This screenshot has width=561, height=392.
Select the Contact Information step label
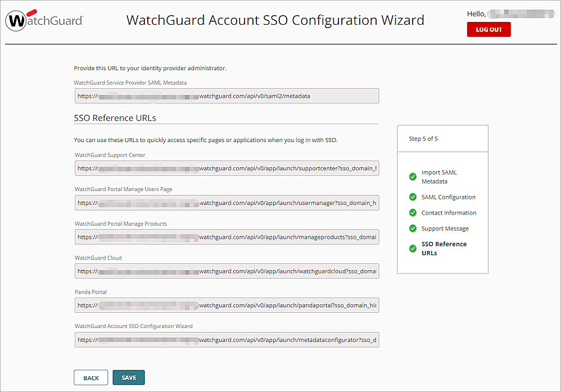pyautogui.click(x=449, y=213)
